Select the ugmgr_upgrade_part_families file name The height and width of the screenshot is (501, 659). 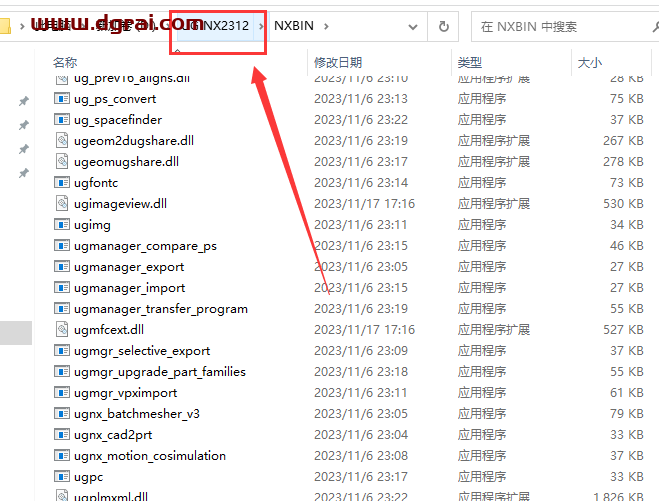(x=160, y=372)
